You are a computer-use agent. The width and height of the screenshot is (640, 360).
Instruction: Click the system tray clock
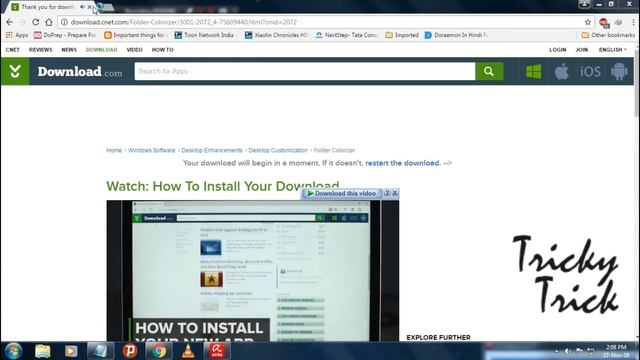pyautogui.click(x=616, y=351)
